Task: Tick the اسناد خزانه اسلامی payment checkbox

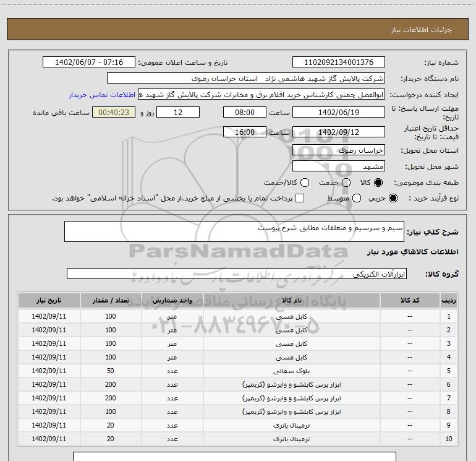Action: pyautogui.click(x=300, y=199)
